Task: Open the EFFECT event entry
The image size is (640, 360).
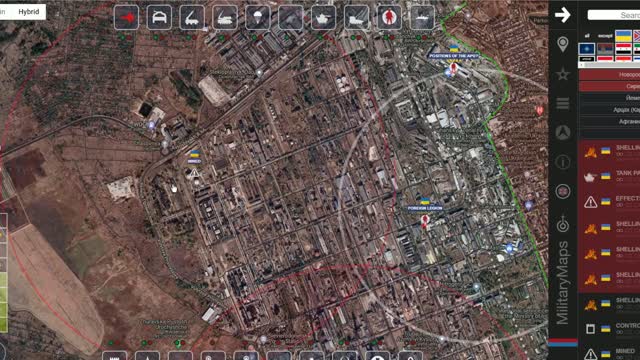Action: pos(609,202)
